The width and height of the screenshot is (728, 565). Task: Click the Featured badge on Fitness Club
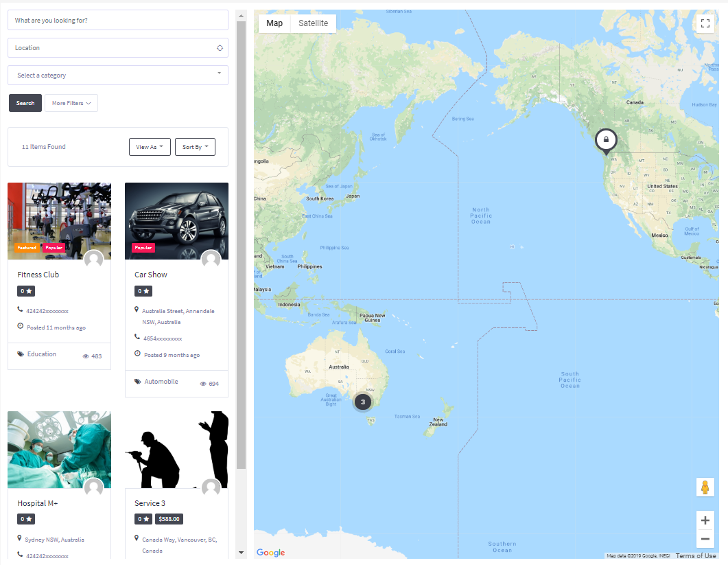pyautogui.click(x=27, y=248)
